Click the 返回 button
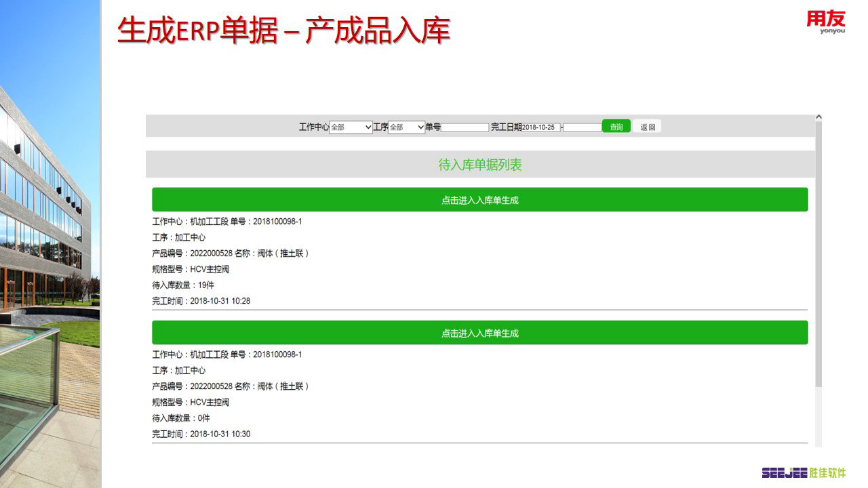 click(648, 127)
